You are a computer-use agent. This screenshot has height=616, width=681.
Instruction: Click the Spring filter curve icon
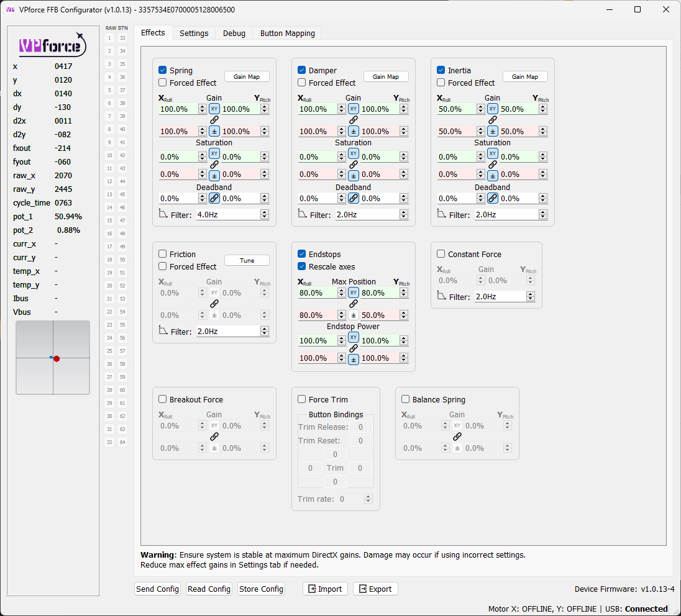(x=163, y=214)
